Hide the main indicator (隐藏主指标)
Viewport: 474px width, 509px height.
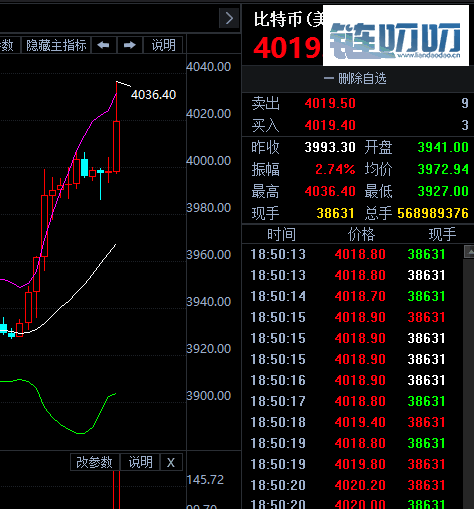tap(56, 45)
